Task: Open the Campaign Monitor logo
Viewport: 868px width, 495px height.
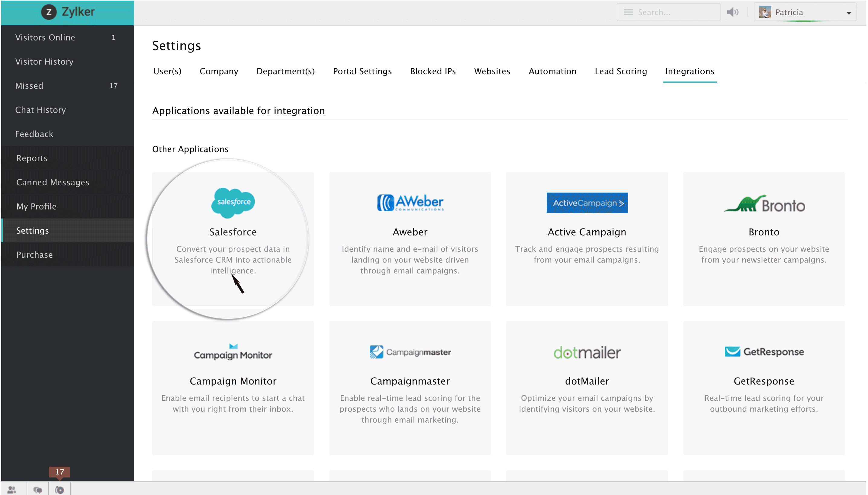Action: 233,352
